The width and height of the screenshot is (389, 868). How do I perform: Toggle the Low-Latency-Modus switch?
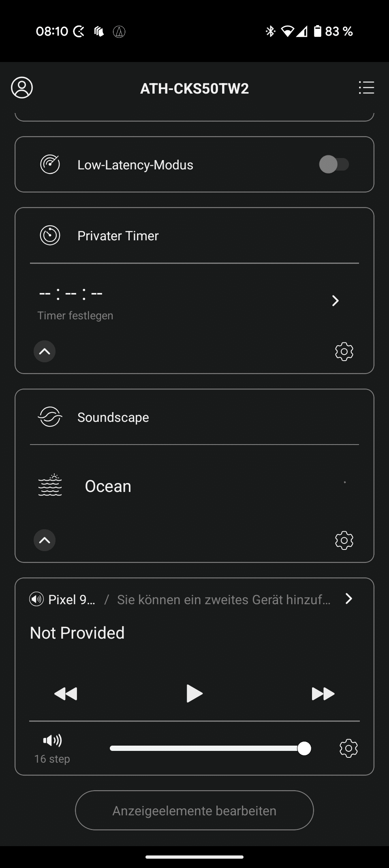tap(334, 165)
